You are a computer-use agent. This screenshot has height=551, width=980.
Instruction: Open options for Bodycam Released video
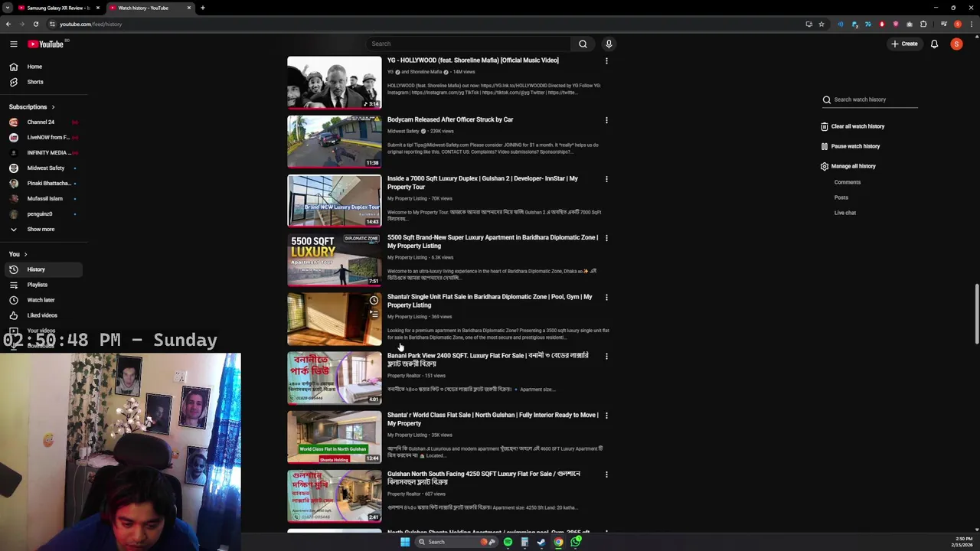pos(606,120)
